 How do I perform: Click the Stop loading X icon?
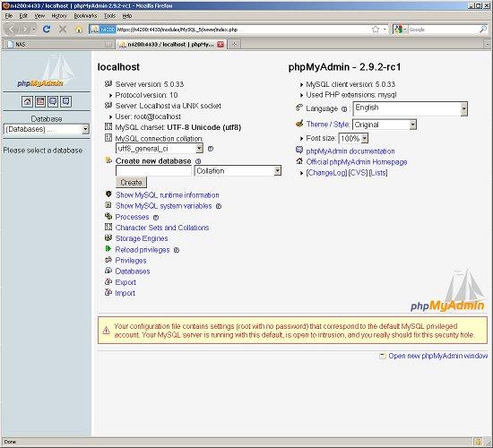pos(63,30)
